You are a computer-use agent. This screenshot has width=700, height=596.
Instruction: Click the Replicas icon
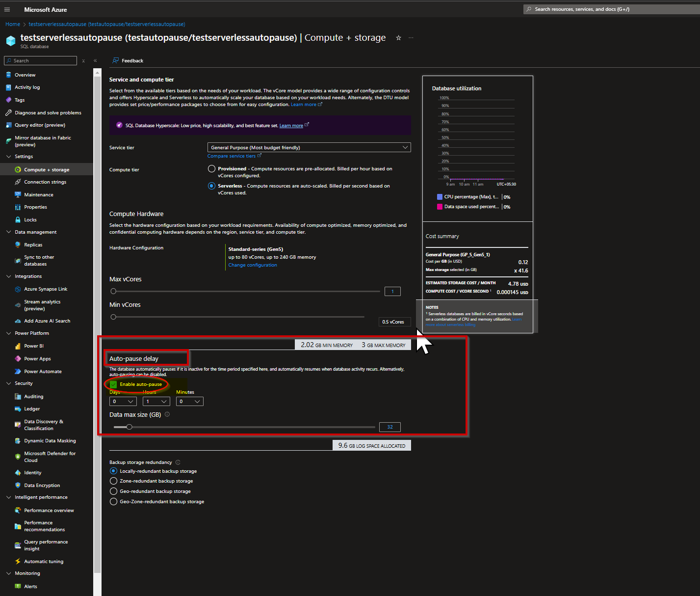(18, 245)
